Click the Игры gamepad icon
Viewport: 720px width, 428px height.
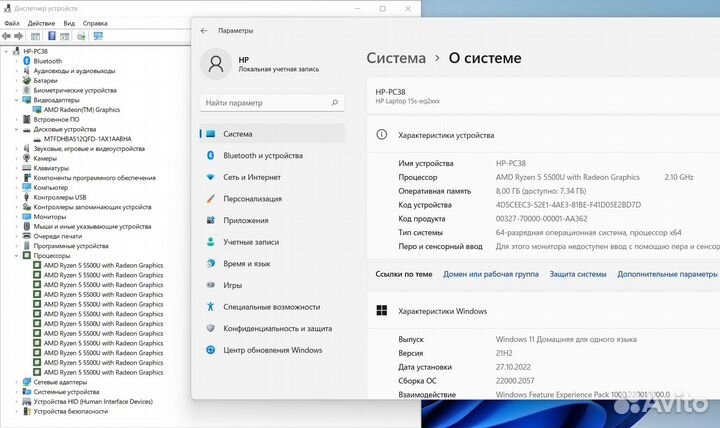point(211,285)
